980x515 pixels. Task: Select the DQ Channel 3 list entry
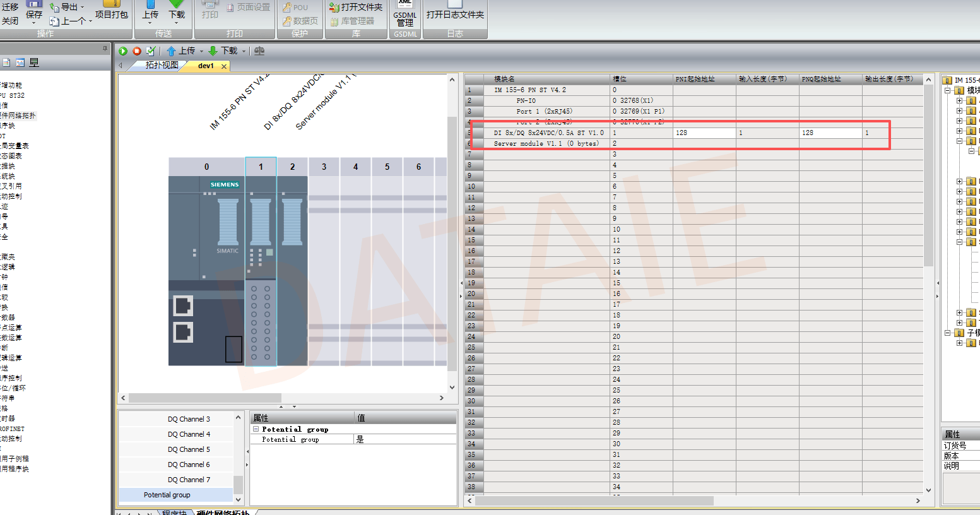176,419
